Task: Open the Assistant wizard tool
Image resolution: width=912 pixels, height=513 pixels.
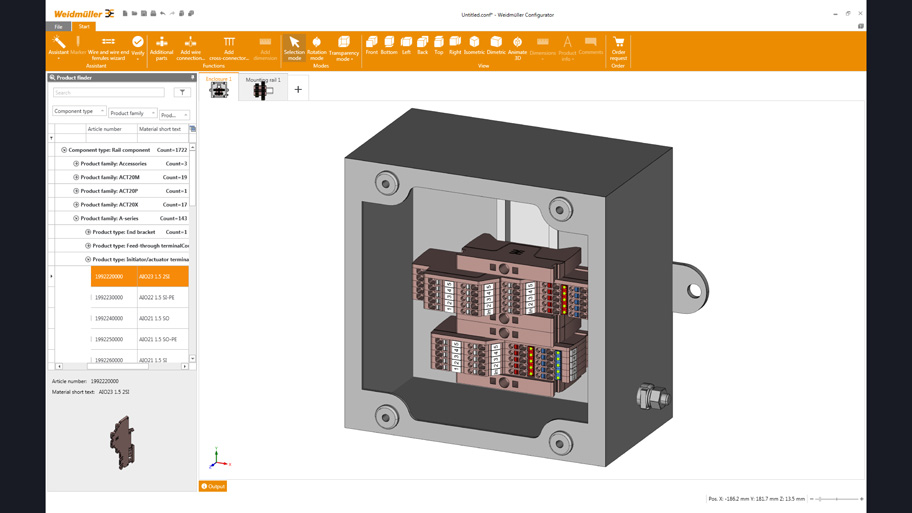Action: [59, 46]
